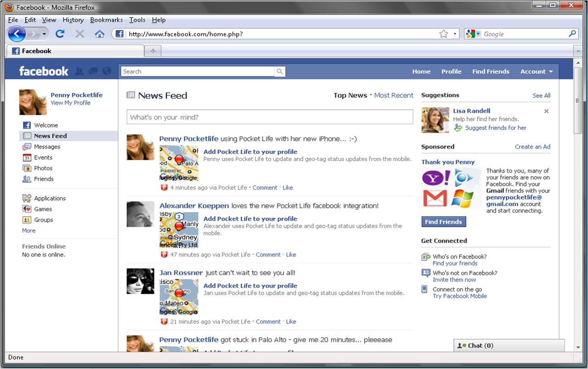This screenshot has height=369, width=588.
Task: Click the Invite them now envelope icon
Action: coord(426,273)
